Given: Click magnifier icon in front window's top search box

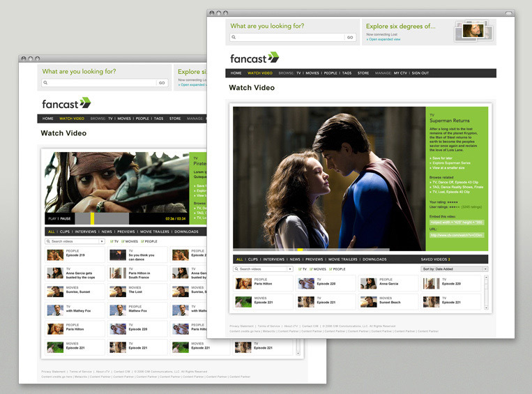Looking at the screenshot, I should [x=234, y=38].
